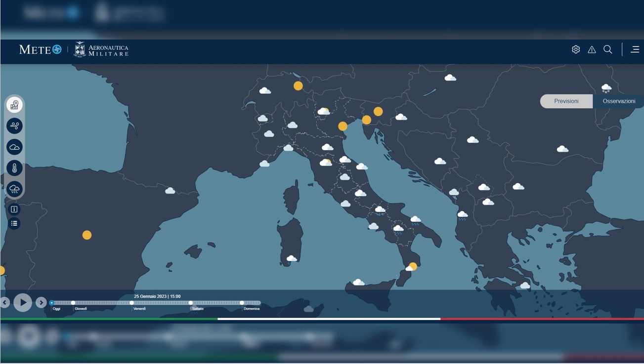Switch to Previsioni view
The image size is (644, 364).
pos(566,101)
